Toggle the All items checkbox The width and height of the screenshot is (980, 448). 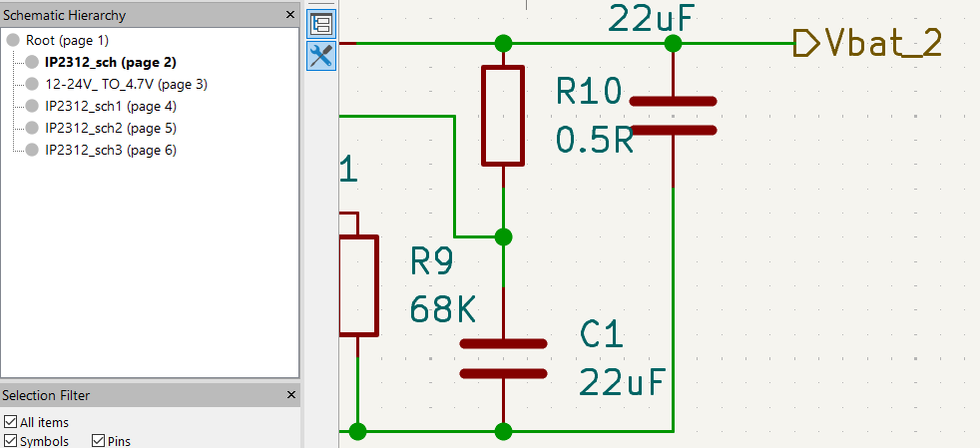[x=11, y=422]
